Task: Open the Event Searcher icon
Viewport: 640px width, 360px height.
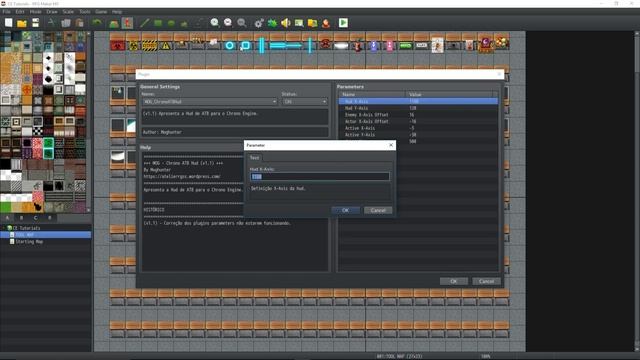Action: (x=299, y=23)
